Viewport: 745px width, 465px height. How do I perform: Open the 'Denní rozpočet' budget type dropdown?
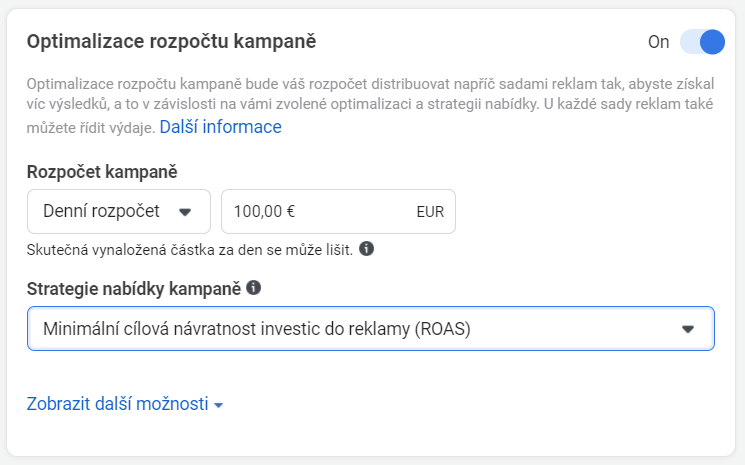coord(119,211)
